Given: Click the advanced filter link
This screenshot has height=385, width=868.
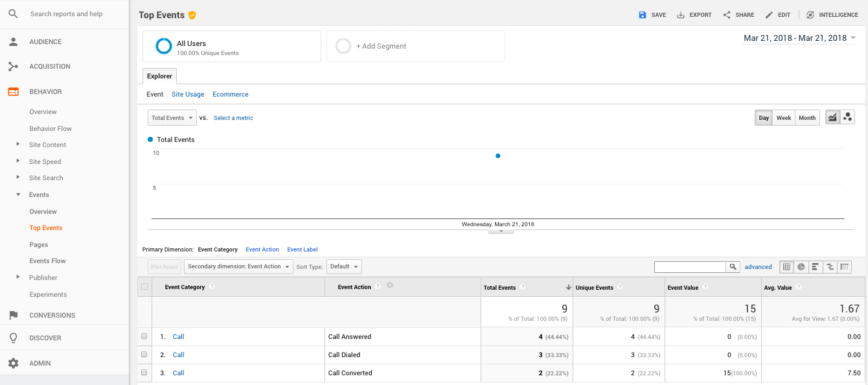Looking at the screenshot, I should coord(758,266).
